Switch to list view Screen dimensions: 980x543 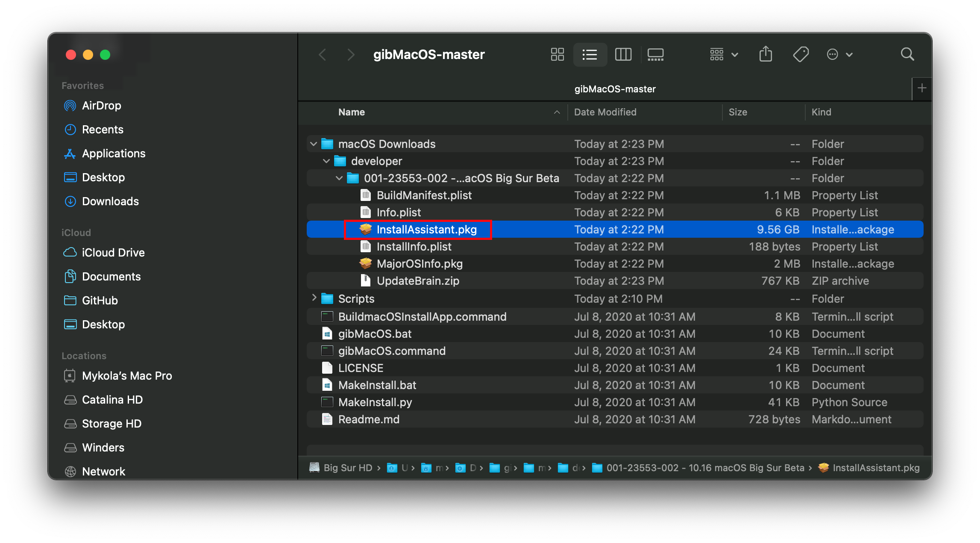(x=590, y=55)
